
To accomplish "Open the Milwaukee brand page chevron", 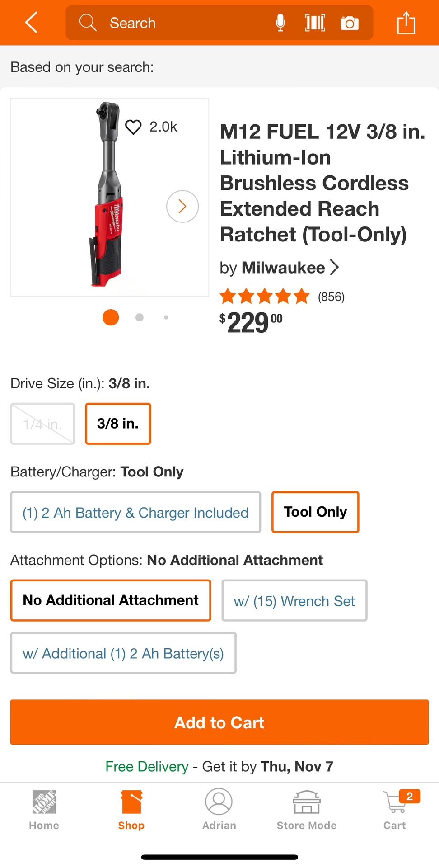I will point(334,268).
